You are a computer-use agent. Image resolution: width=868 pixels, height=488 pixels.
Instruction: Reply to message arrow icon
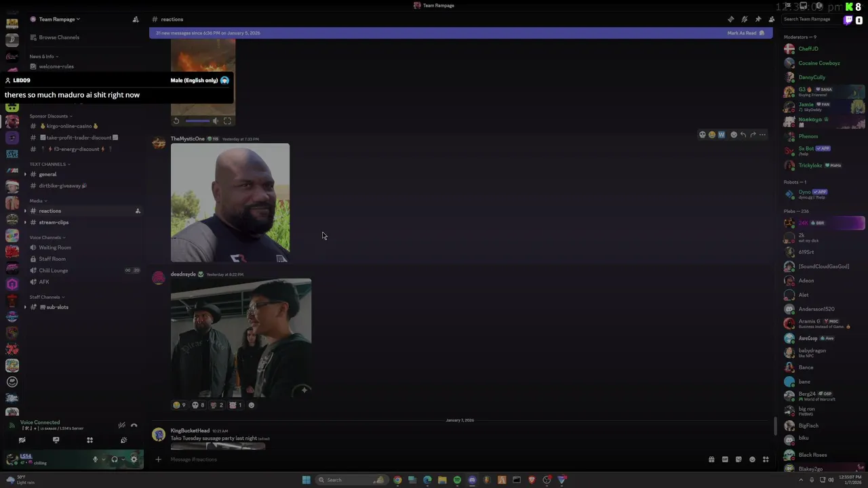tap(743, 135)
